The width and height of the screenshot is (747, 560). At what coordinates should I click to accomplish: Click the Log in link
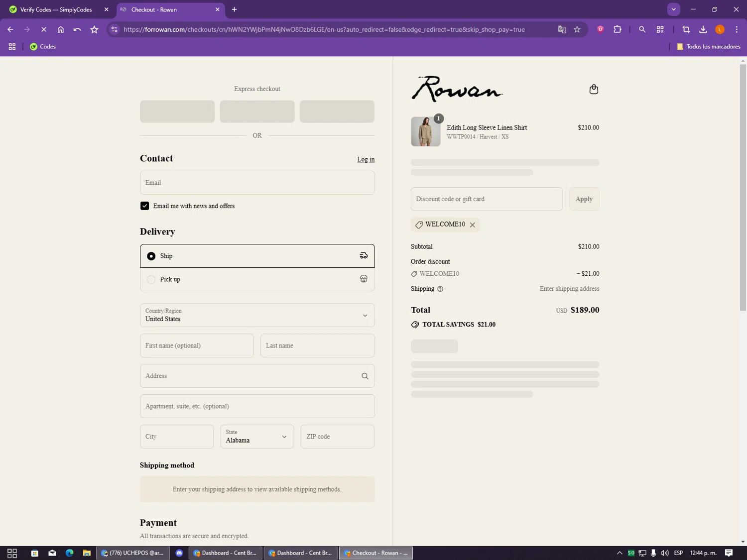click(x=366, y=159)
